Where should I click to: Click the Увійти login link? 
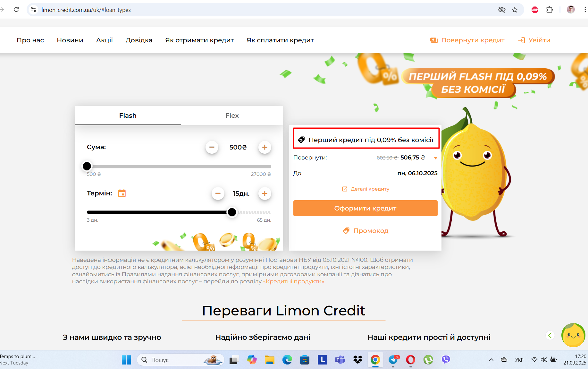tap(534, 40)
